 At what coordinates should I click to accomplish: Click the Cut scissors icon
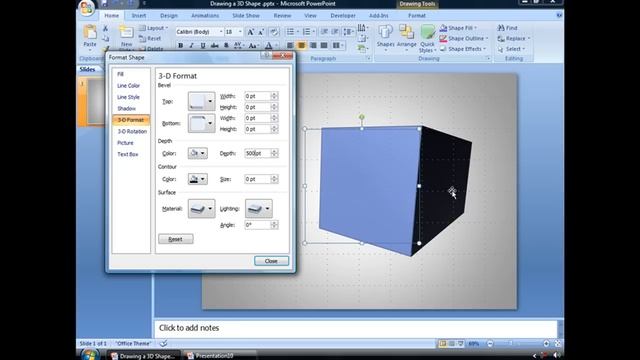click(105, 28)
